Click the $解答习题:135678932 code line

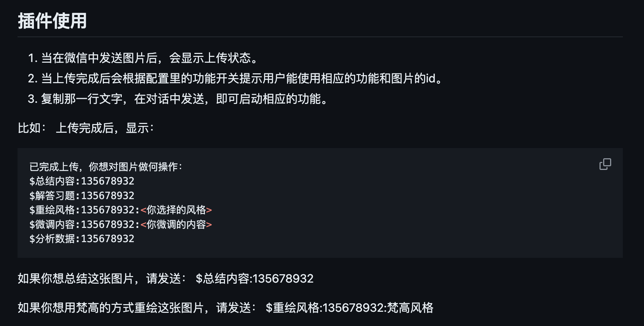pos(82,195)
